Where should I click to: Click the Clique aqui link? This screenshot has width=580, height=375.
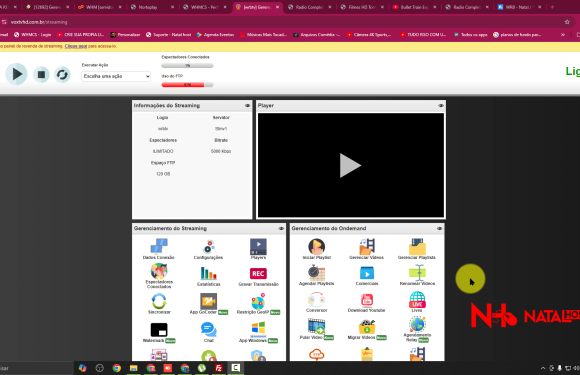pos(76,46)
